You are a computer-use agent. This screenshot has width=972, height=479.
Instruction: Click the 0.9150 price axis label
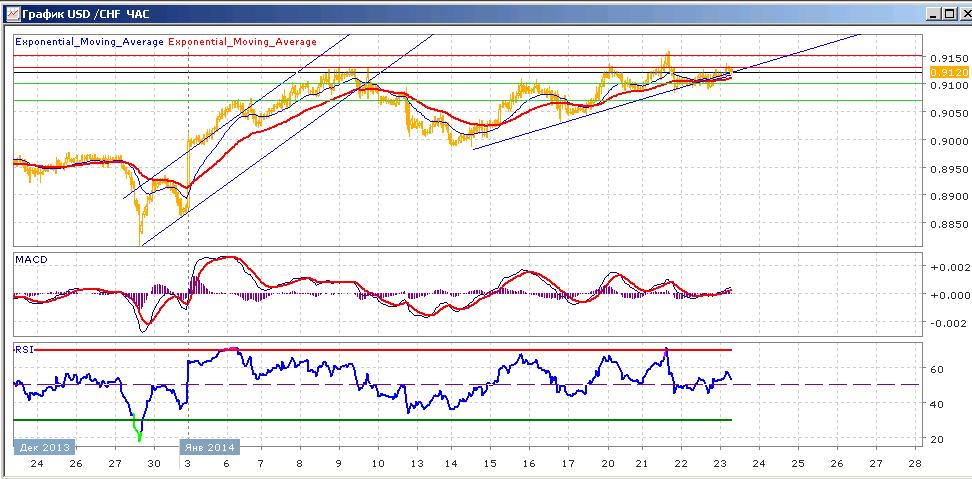pos(947,58)
